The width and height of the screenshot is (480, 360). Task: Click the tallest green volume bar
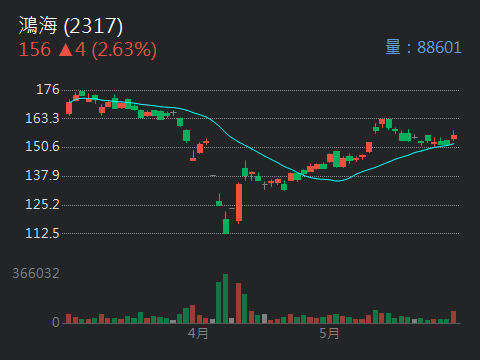(x=226, y=299)
